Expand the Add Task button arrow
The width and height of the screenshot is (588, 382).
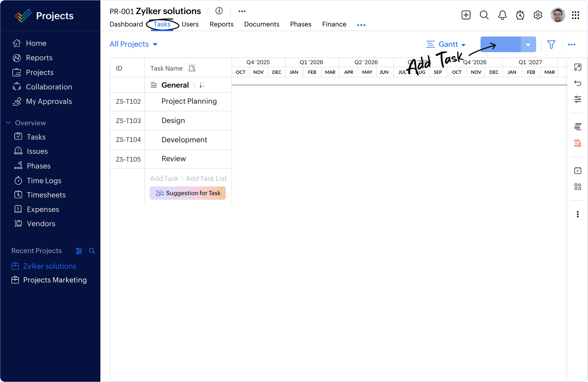pos(528,44)
